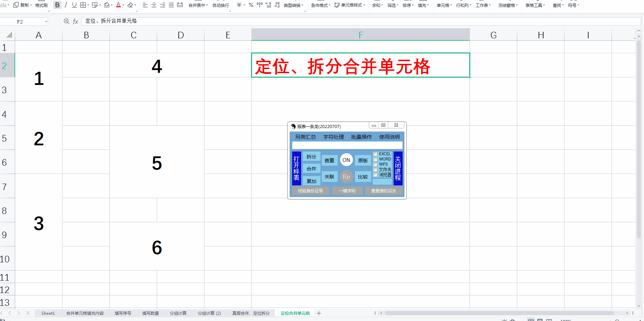
Task: Decrease decimal places
Action: pos(277,5)
